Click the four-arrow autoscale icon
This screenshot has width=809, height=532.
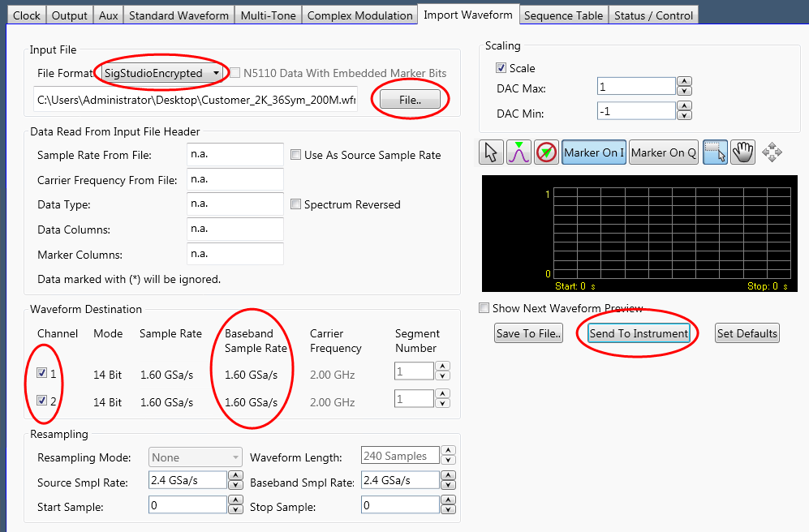772,152
